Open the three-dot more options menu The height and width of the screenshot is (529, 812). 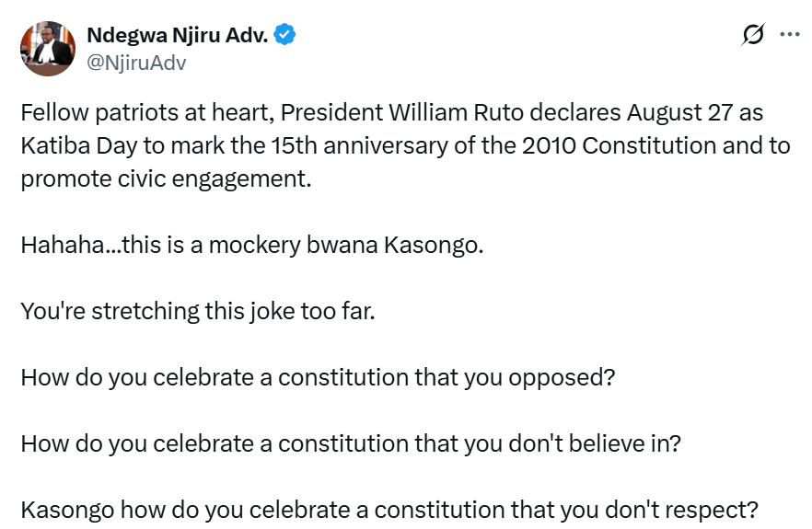click(789, 36)
